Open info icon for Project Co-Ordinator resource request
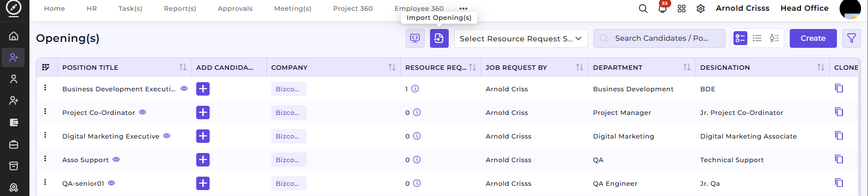868x196 pixels. pos(417,112)
